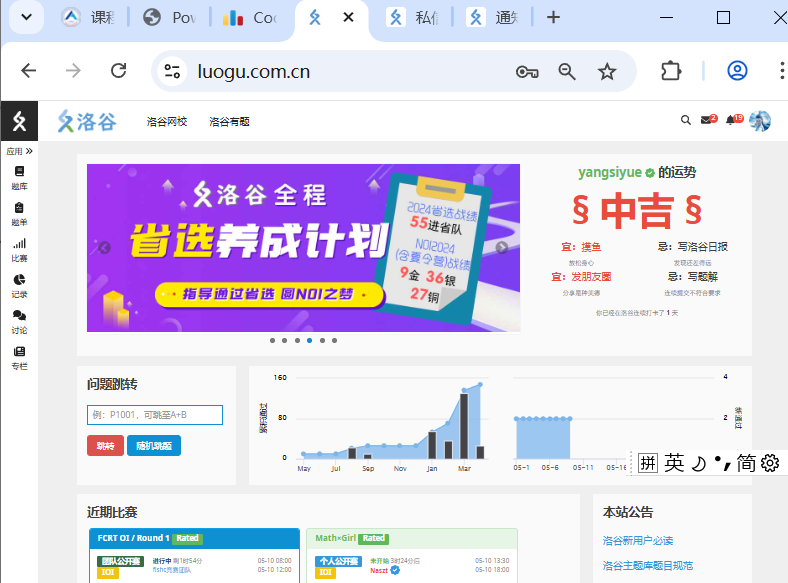Toggle IME punctuation mode icon
This screenshot has width=788, height=583.
click(x=722, y=463)
